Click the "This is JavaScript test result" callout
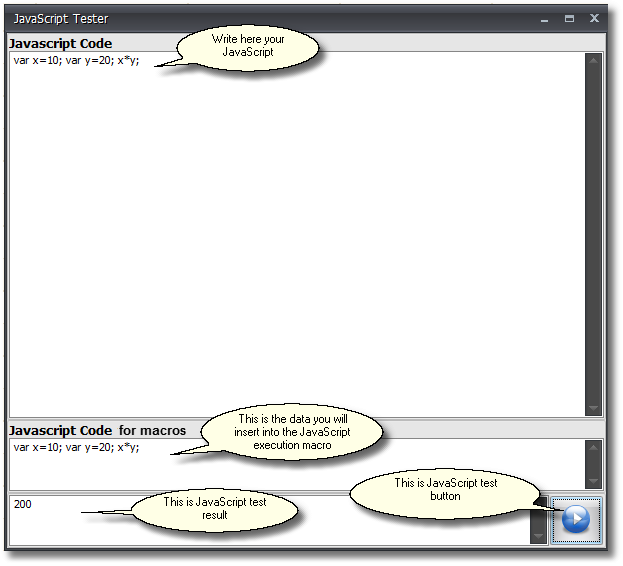 (x=216, y=508)
